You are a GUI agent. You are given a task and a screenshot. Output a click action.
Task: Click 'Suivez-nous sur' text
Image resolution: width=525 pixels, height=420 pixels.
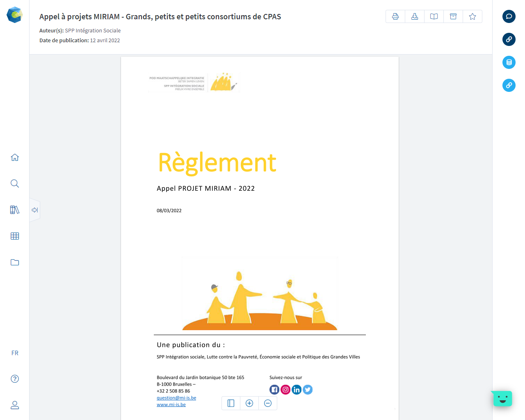click(x=285, y=377)
